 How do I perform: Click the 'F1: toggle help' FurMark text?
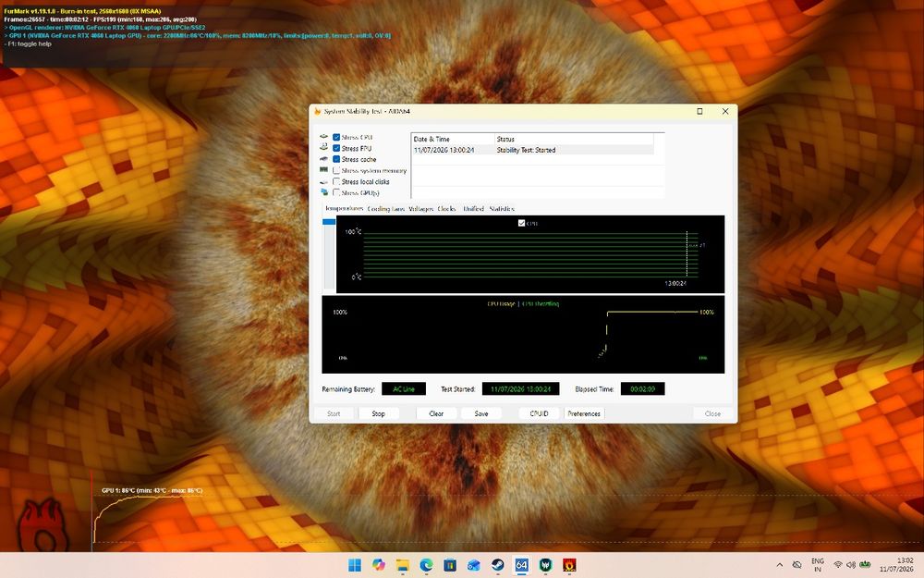[x=29, y=43]
